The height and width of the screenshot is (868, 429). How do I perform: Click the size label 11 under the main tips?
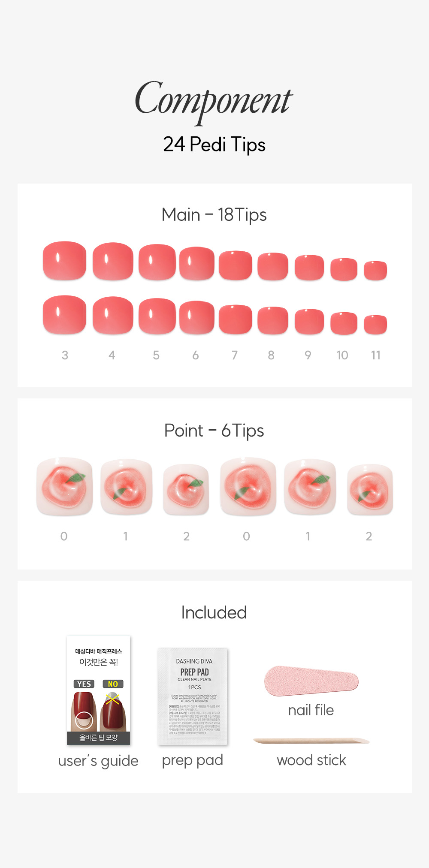(376, 355)
